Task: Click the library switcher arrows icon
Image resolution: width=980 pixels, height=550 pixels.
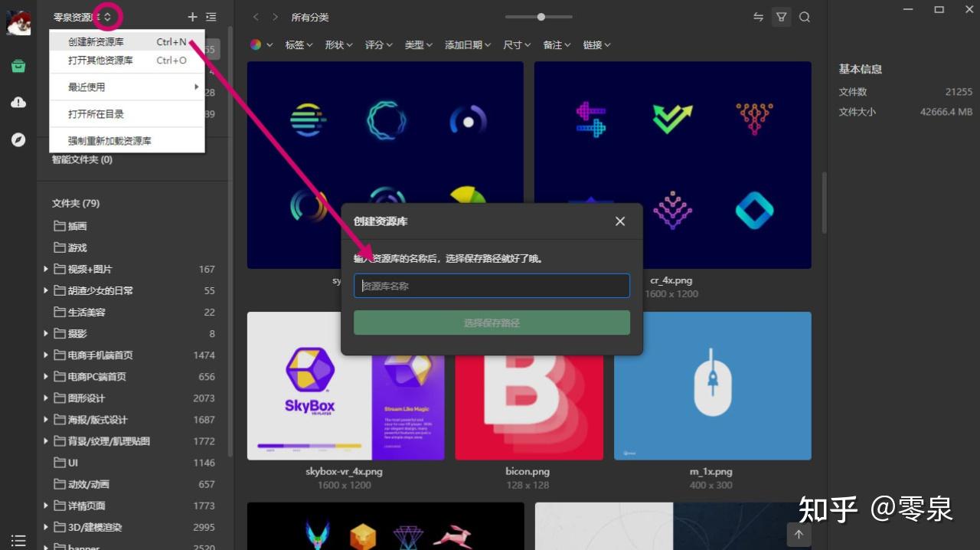Action: 107,16
